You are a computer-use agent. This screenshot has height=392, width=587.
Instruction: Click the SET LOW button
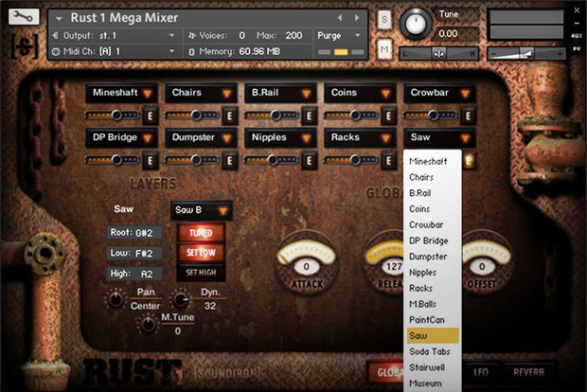pyautogui.click(x=201, y=253)
